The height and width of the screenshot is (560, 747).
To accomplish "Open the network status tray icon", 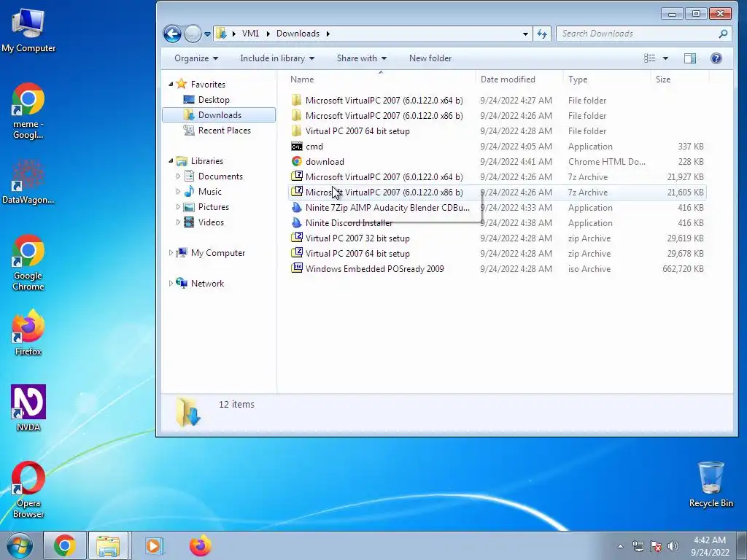I will coord(638,546).
